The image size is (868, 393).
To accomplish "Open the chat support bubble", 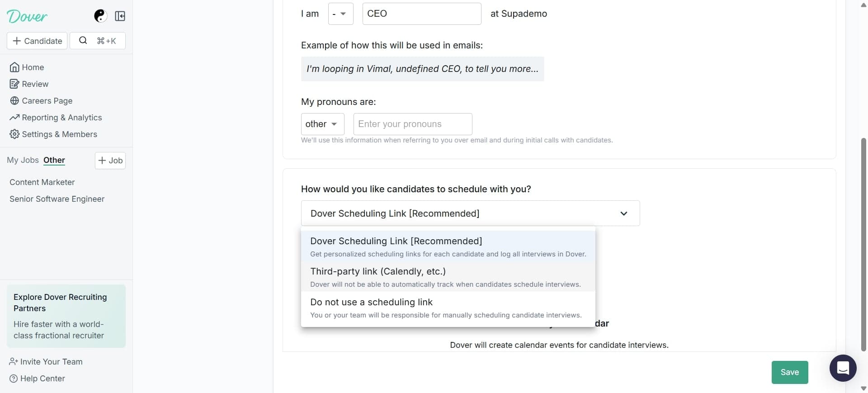I will coord(842,368).
